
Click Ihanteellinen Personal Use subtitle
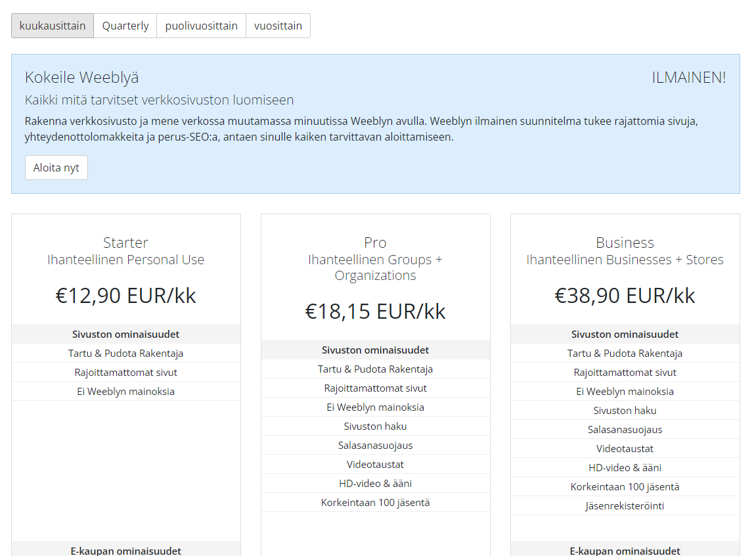126,260
